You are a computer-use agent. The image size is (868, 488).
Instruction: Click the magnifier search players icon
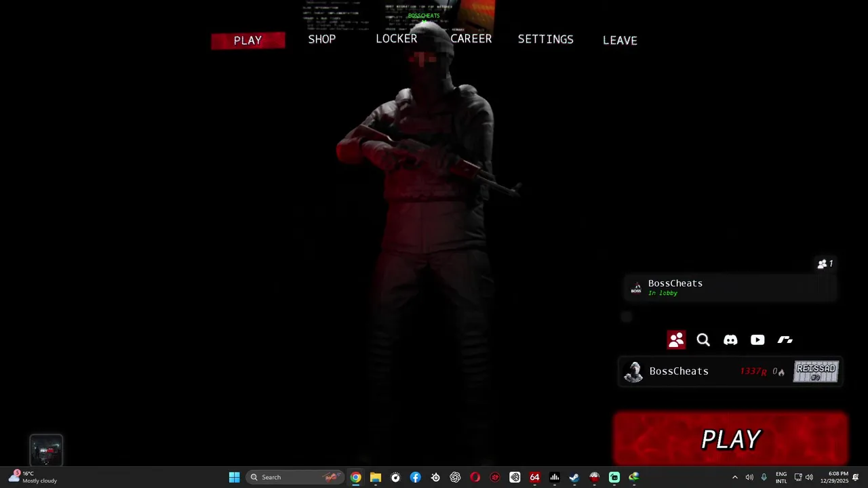tap(703, 340)
